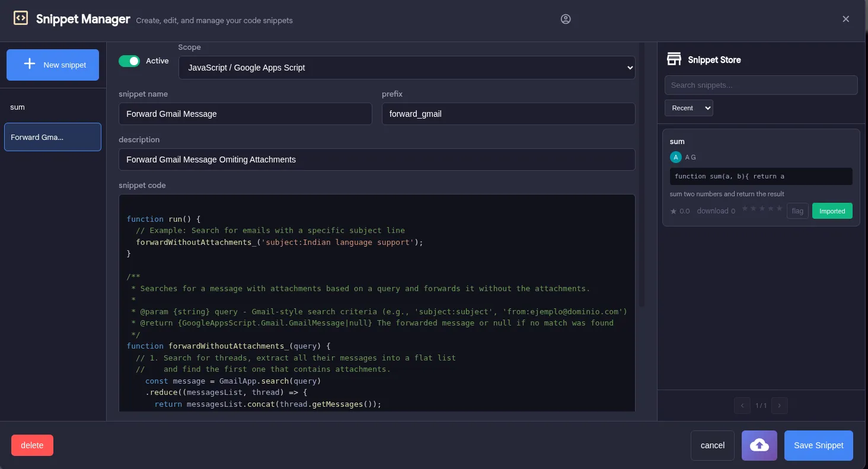Click the code preview 'function sum(a, b)'
Image resolution: width=868 pixels, height=469 pixels.
(761, 176)
